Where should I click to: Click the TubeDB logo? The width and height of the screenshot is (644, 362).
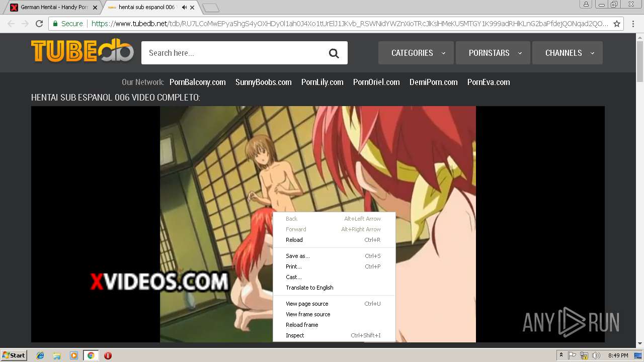click(x=83, y=51)
